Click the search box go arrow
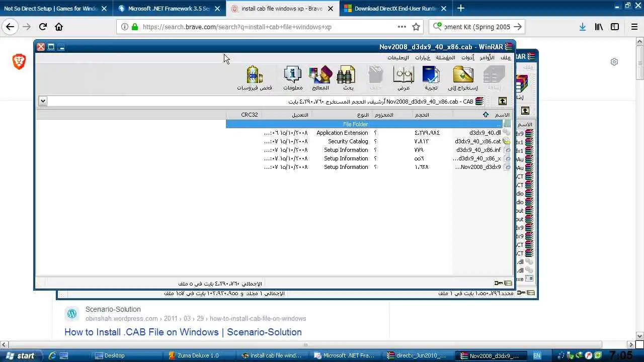The height and width of the screenshot is (362, 644). pos(518,27)
